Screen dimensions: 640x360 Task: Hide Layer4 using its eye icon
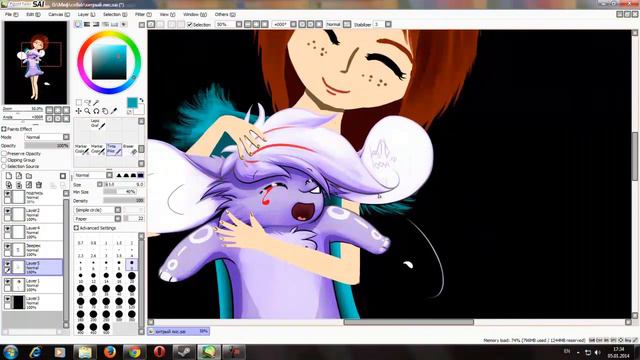click(7, 229)
